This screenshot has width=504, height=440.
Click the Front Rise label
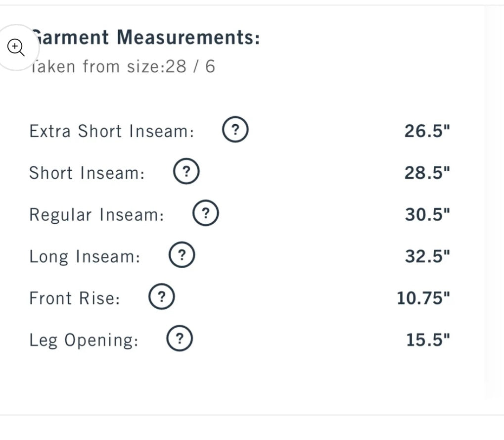[x=75, y=298]
